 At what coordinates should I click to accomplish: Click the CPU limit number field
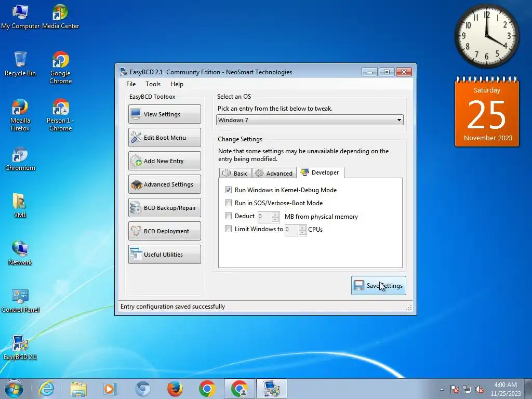tap(291, 230)
